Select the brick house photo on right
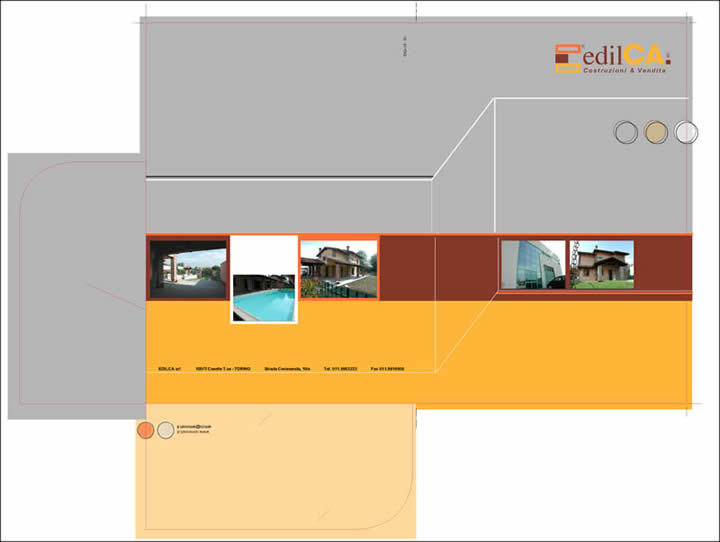The width and height of the screenshot is (720, 542). click(x=601, y=264)
